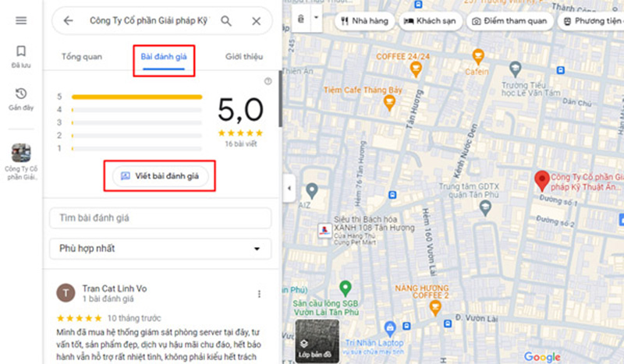Image resolution: width=624 pixels, height=364 pixels.
Task: Click the search magnifier icon
Action: (x=226, y=21)
